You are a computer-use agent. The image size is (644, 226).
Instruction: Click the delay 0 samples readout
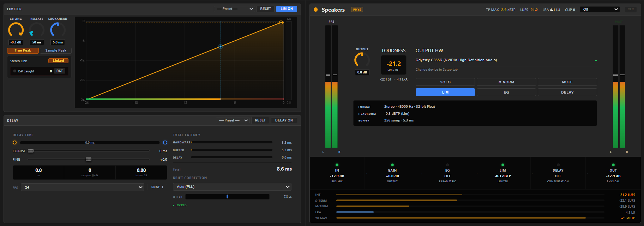(90, 172)
